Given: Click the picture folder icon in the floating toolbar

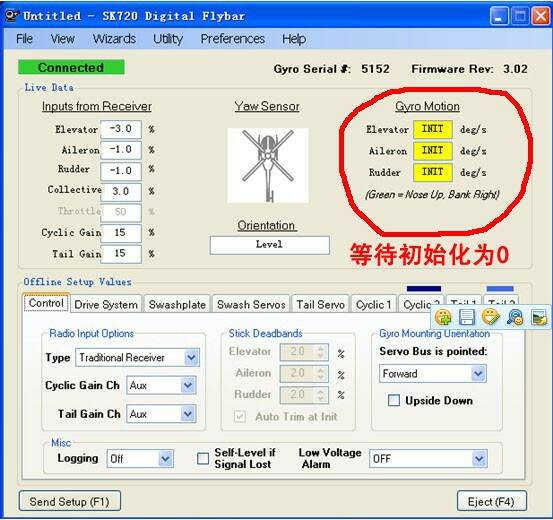Looking at the screenshot, I should click(x=539, y=317).
